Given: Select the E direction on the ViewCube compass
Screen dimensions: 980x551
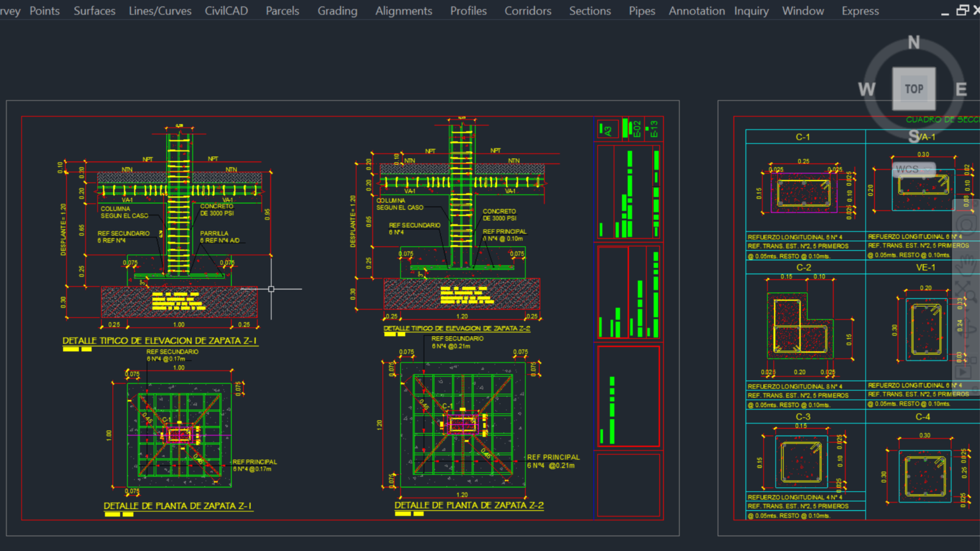Looking at the screenshot, I should (x=961, y=89).
